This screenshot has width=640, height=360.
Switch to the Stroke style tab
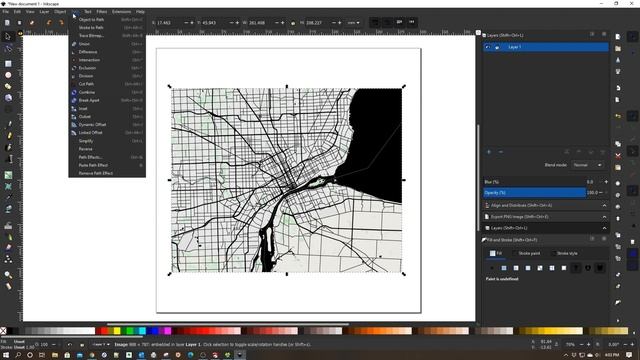(x=564, y=253)
